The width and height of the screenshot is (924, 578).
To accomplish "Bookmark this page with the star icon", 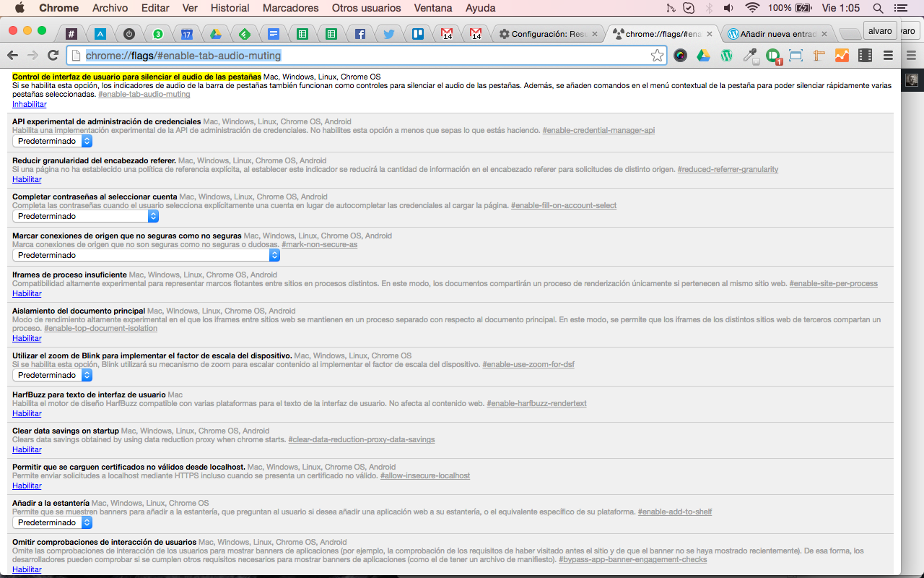I will [x=657, y=56].
